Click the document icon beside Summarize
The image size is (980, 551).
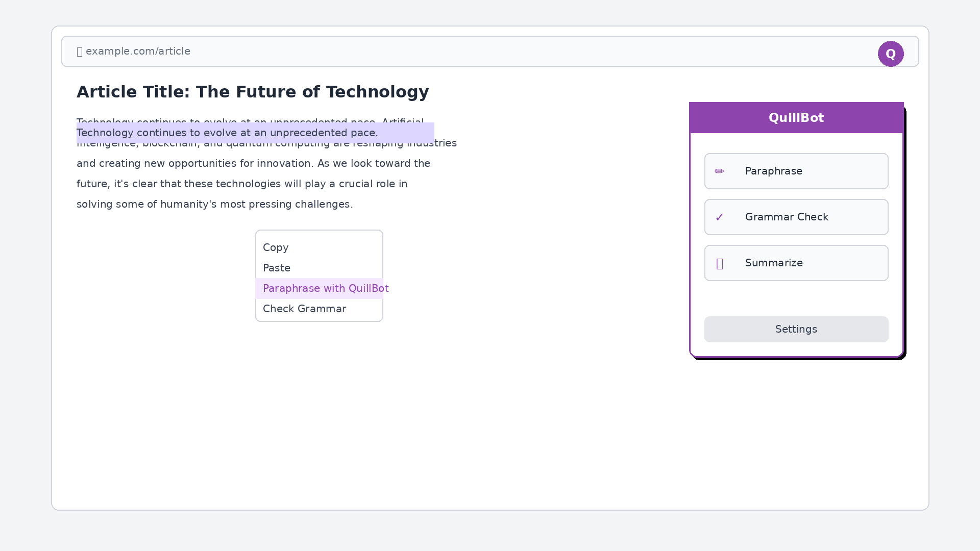tap(720, 263)
